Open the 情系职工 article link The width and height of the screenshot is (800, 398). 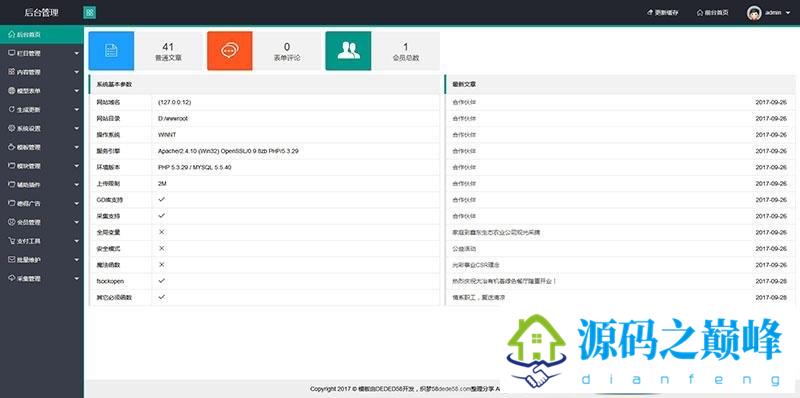[x=479, y=297]
